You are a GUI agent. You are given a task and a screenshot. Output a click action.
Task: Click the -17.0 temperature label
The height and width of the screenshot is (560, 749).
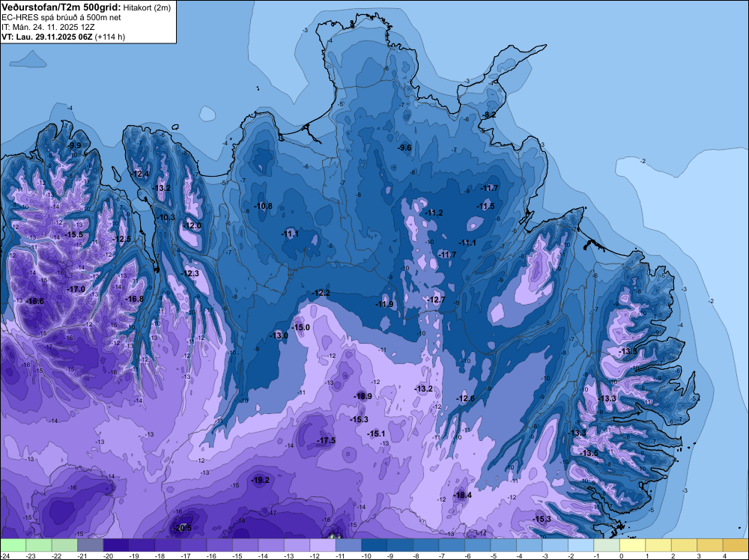(x=76, y=289)
